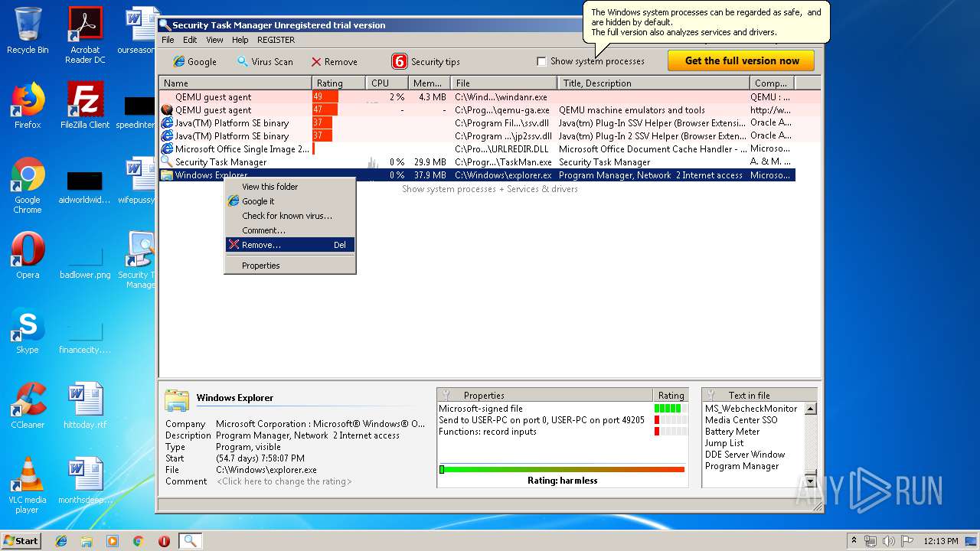Click here to change the rating comment
The image size is (980, 551).
pos(284,481)
